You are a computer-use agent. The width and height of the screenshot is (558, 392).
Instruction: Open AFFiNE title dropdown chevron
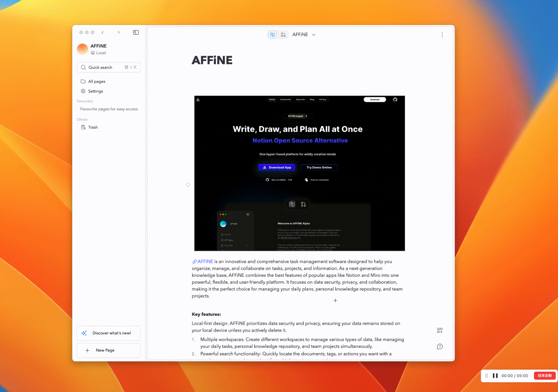(314, 35)
